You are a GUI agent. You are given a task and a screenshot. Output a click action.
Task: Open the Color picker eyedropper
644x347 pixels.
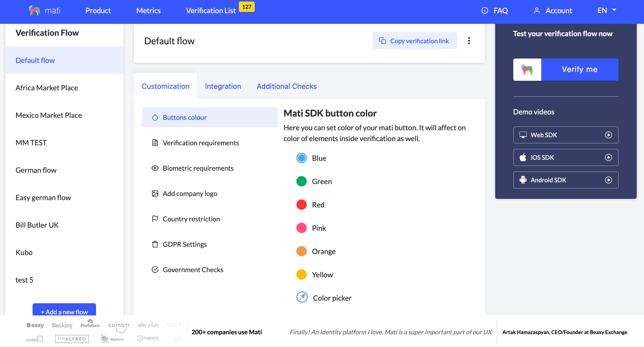(x=302, y=297)
